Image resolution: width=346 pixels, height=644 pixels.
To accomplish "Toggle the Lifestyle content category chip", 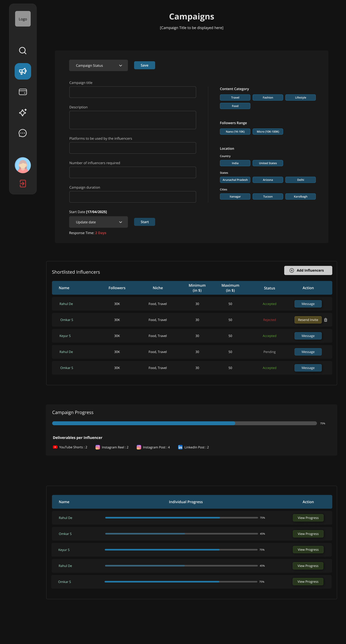I will click(x=300, y=97).
